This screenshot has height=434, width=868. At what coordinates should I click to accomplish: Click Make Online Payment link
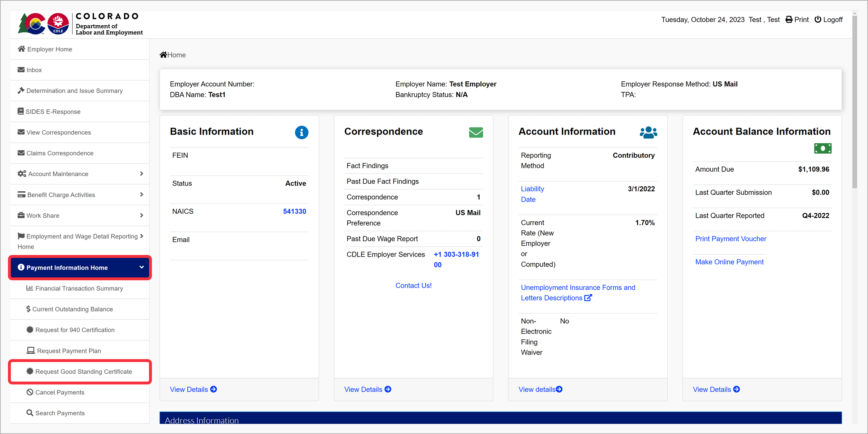[729, 262]
